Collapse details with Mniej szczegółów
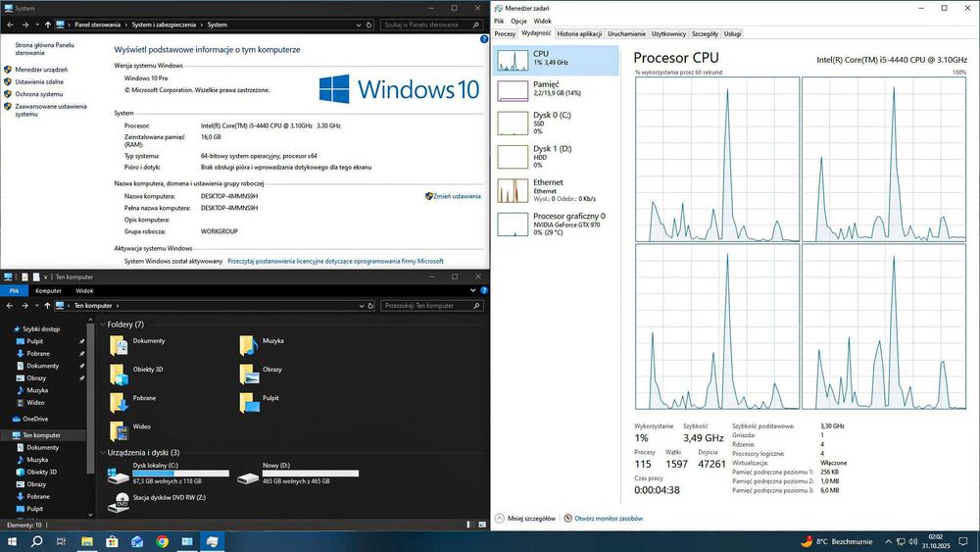Viewport: 980px width, 552px height. point(525,519)
